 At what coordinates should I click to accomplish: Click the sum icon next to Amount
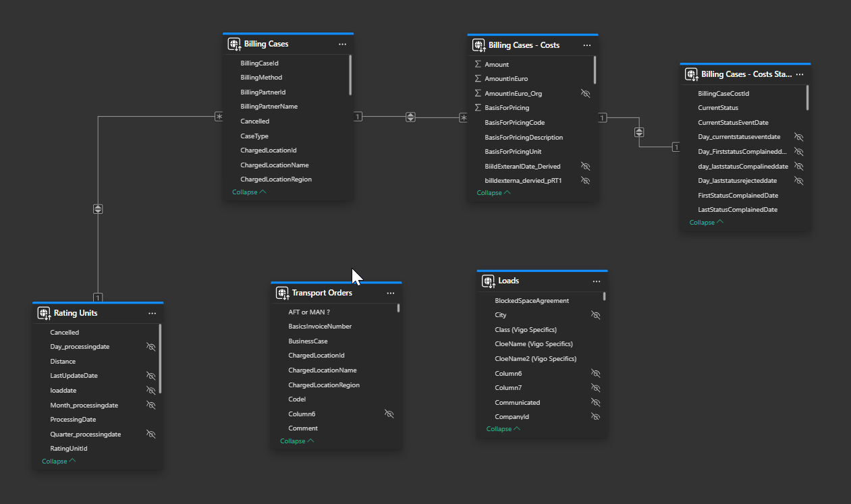(x=478, y=64)
